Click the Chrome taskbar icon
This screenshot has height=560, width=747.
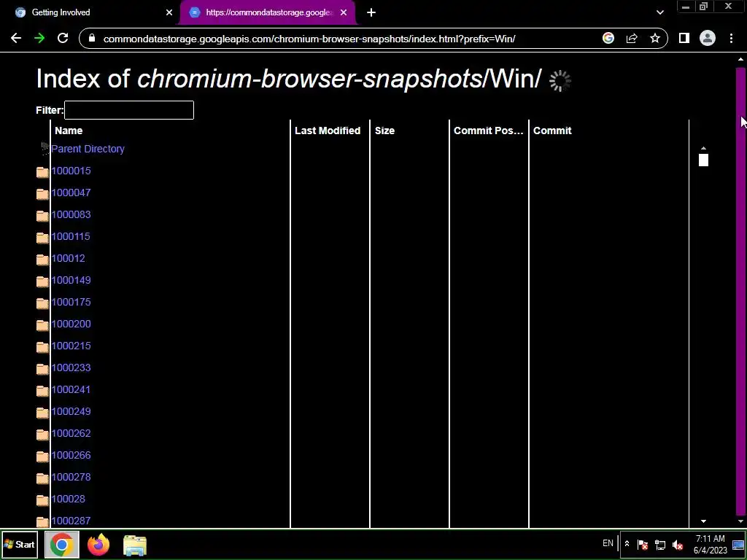click(x=62, y=545)
